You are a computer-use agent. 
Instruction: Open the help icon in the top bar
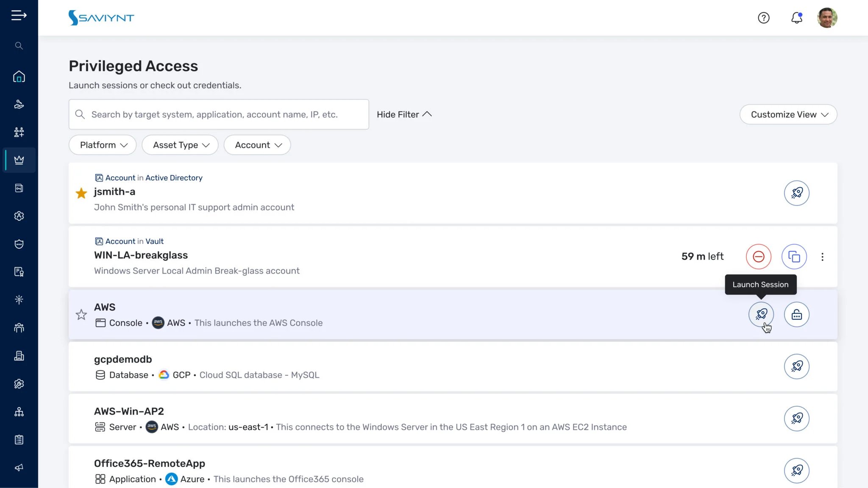coord(764,18)
